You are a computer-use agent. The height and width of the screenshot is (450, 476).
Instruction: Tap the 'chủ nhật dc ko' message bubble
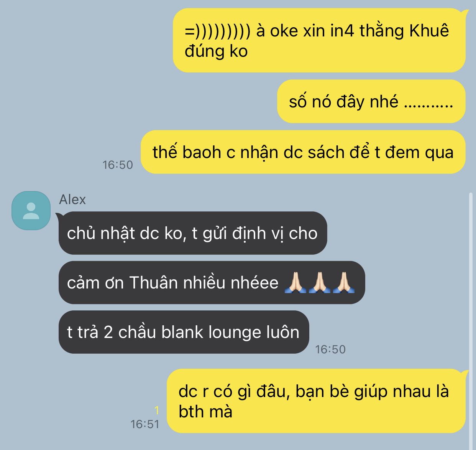click(193, 233)
